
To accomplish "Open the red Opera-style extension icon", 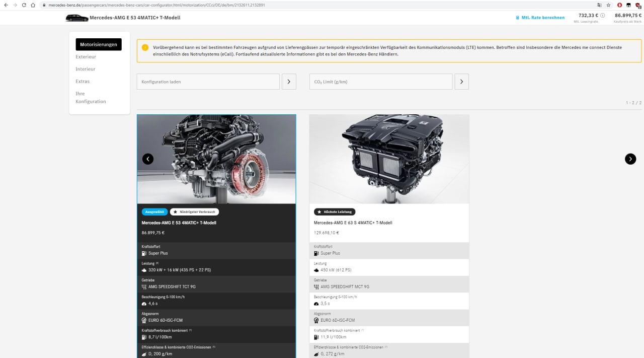I will pyautogui.click(x=619, y=5).
